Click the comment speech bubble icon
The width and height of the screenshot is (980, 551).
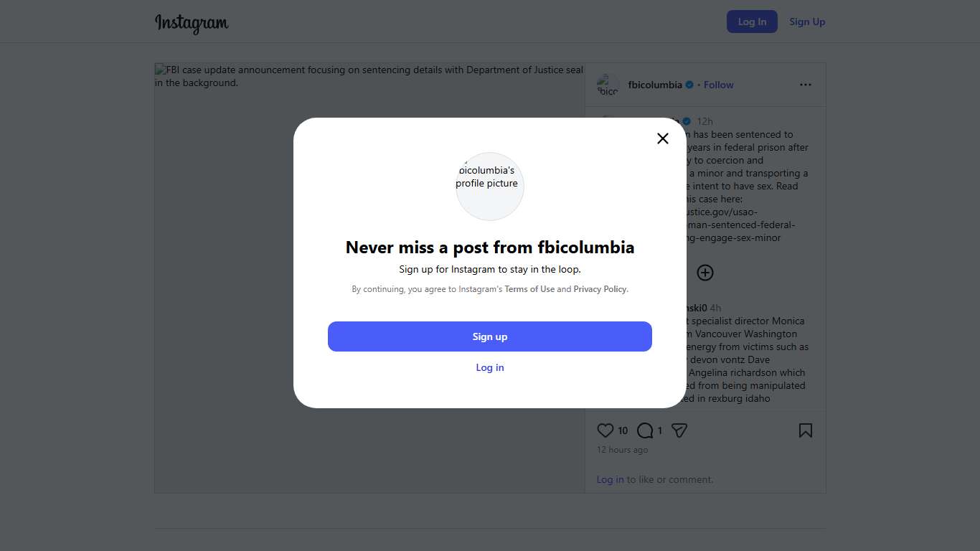(x=645, y=430)
